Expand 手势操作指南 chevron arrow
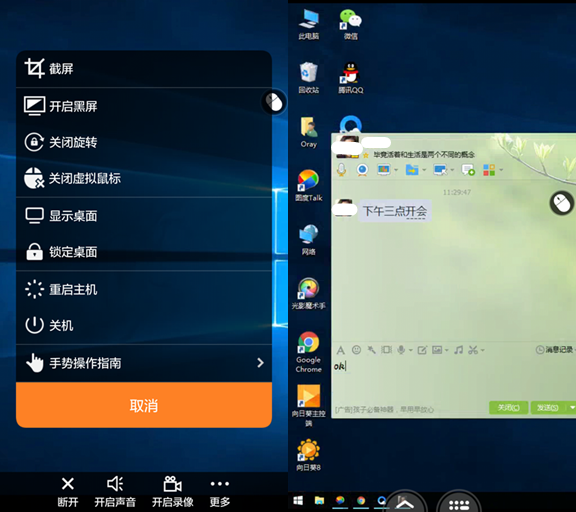This screenshot has width=576, height=512. tap(260, 363)
